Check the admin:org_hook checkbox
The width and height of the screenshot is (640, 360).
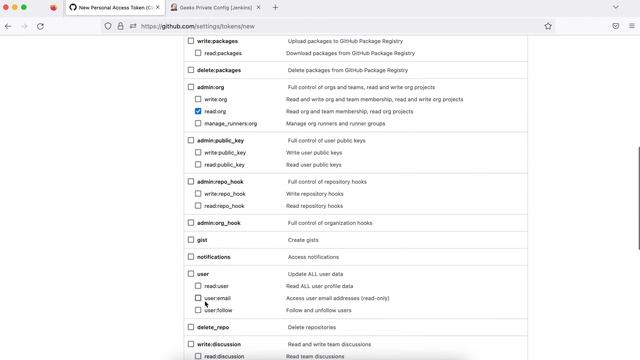click(191, 223)
